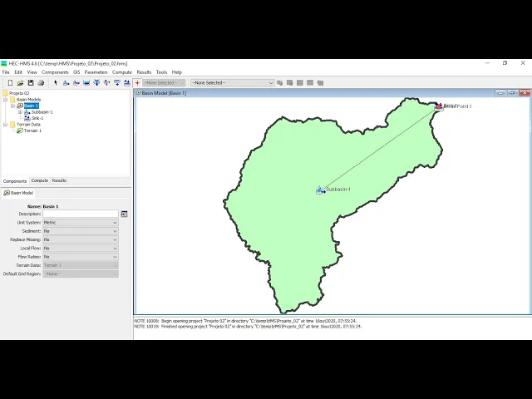Collapse the Basin 1 tree node

[x=12, y=106]
